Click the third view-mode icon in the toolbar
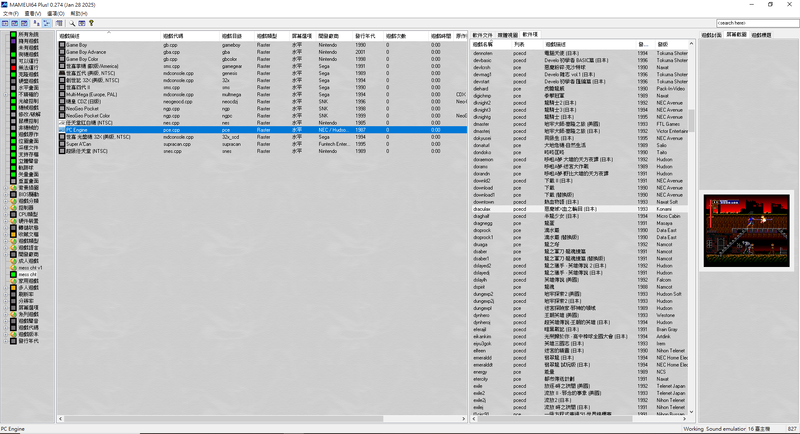 pyautogui.click(x=24, y=23)
